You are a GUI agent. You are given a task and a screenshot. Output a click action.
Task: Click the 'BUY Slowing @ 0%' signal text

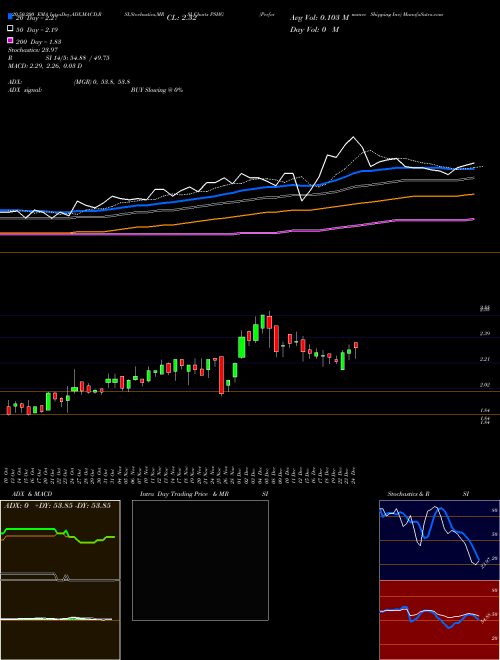pyautogui.click(x=157, y=90)
